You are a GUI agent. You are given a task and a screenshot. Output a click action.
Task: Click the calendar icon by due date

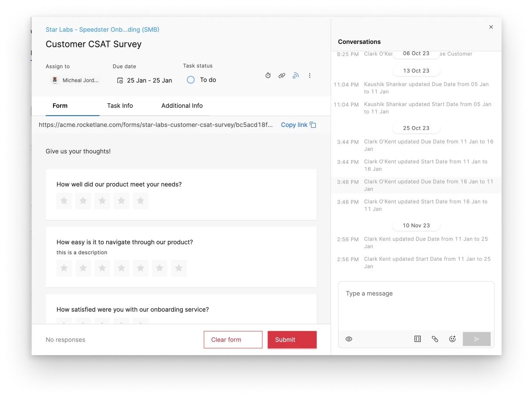click(x=120, y=80)
